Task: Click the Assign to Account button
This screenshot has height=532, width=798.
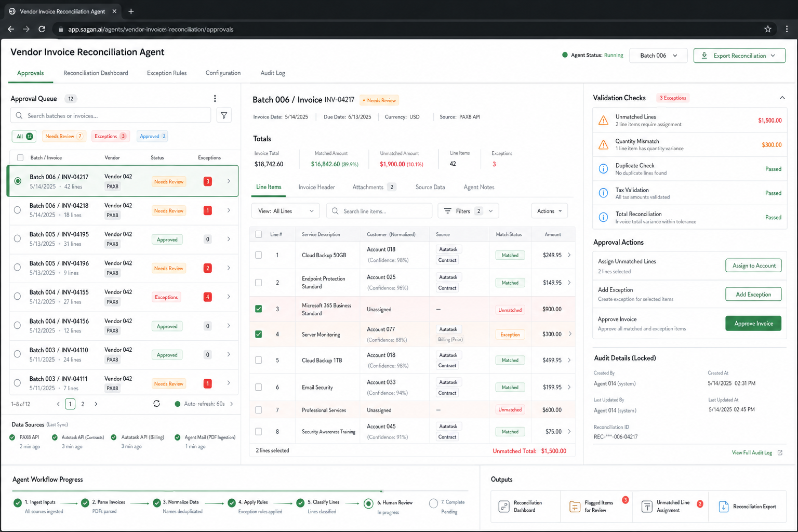Action: coord(753,265)
